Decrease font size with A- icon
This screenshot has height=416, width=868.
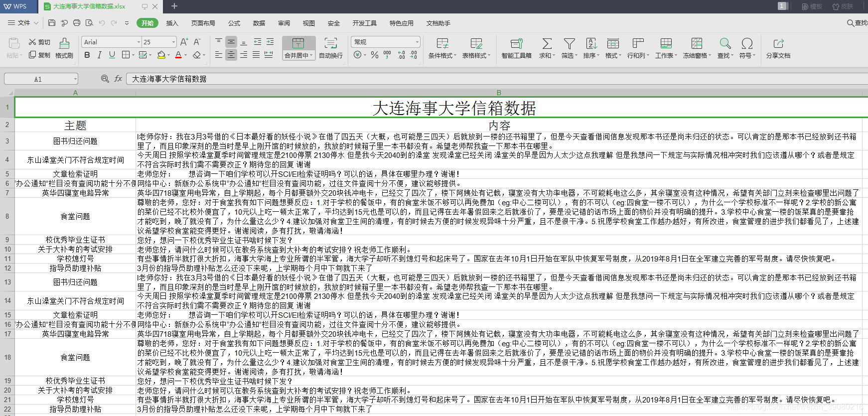pyautogui.click(x=197, y=42)
